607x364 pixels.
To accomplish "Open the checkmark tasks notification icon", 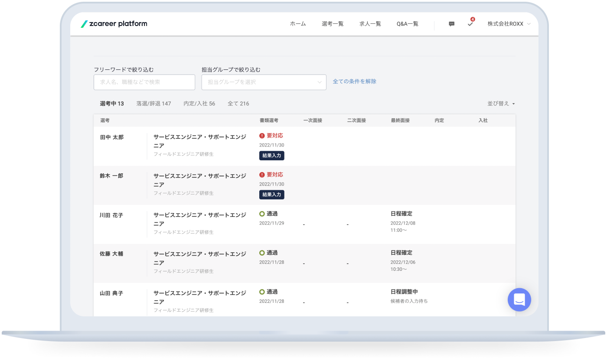I will [x=470, y=24].
